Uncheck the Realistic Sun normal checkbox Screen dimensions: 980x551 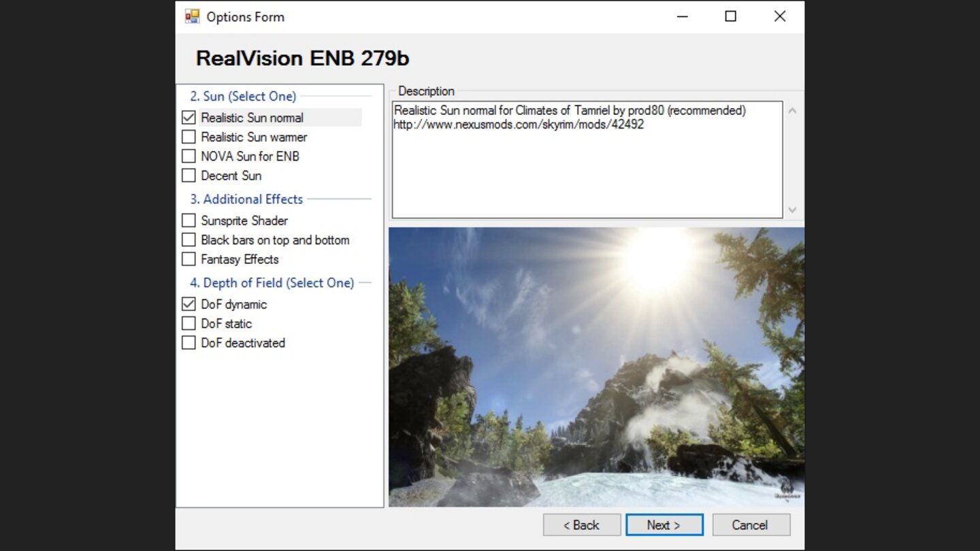(189, 118)
